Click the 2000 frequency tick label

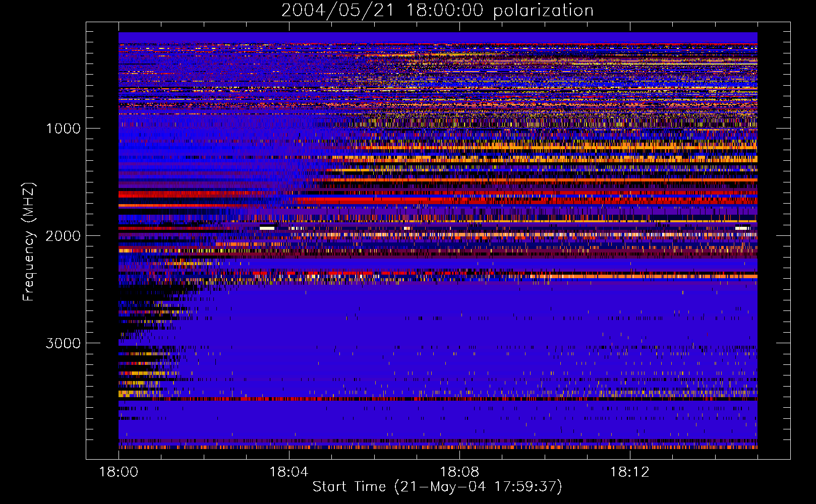point(63,236)
